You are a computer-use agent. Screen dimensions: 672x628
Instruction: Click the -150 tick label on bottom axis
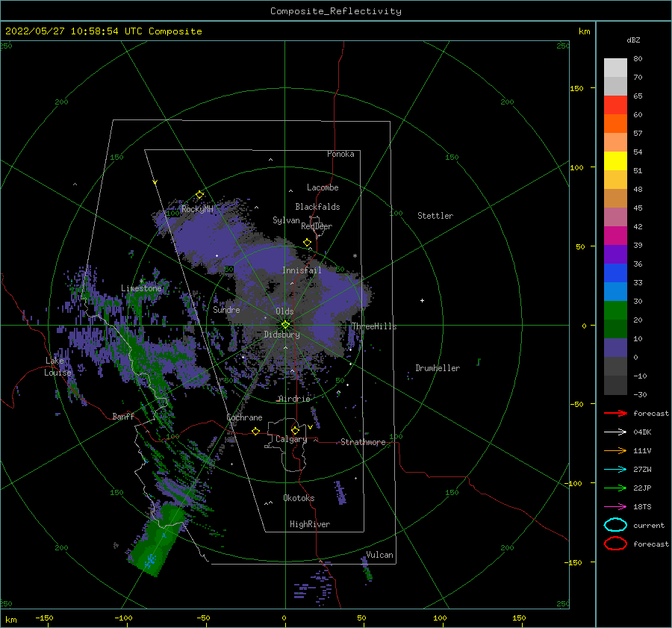point(44,618)
